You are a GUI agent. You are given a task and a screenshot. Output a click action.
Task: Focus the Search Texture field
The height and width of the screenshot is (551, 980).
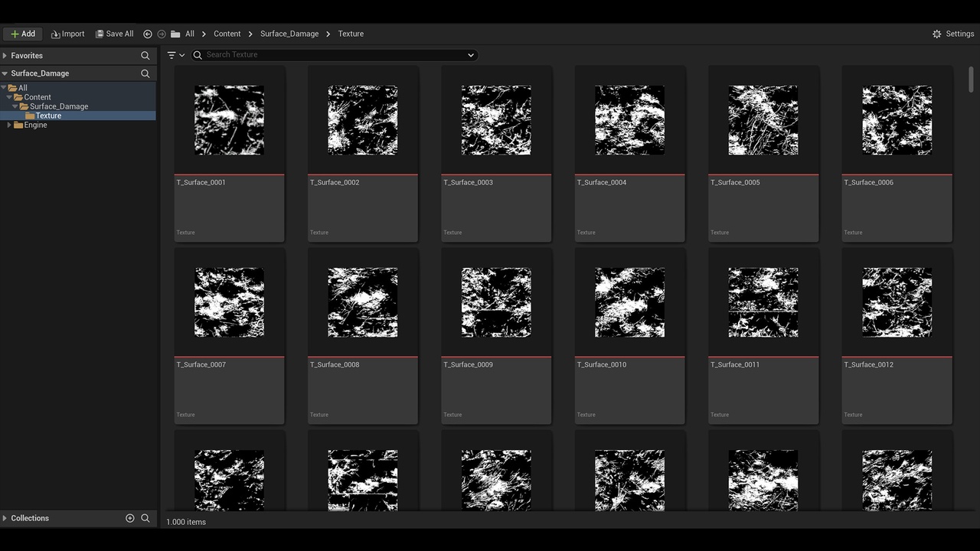[335, 55]
